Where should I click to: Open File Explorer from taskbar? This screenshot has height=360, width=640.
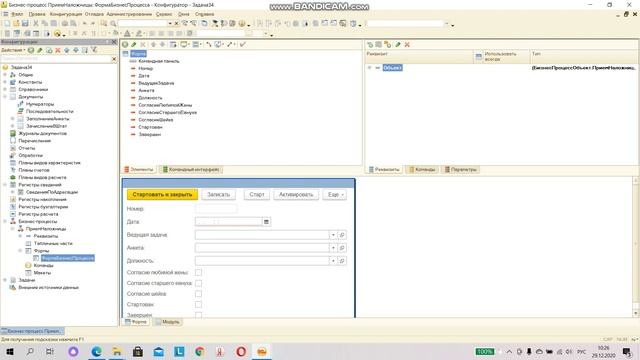click(117, 351)
